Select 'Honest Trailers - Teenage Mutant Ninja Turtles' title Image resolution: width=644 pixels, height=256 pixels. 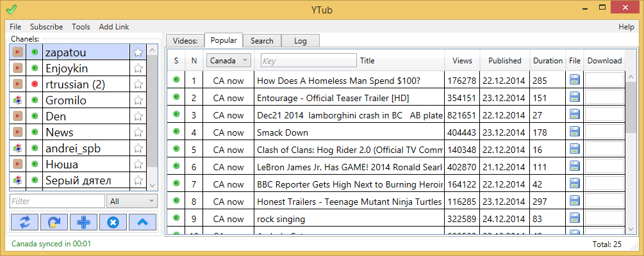click(x=349, y=202)
